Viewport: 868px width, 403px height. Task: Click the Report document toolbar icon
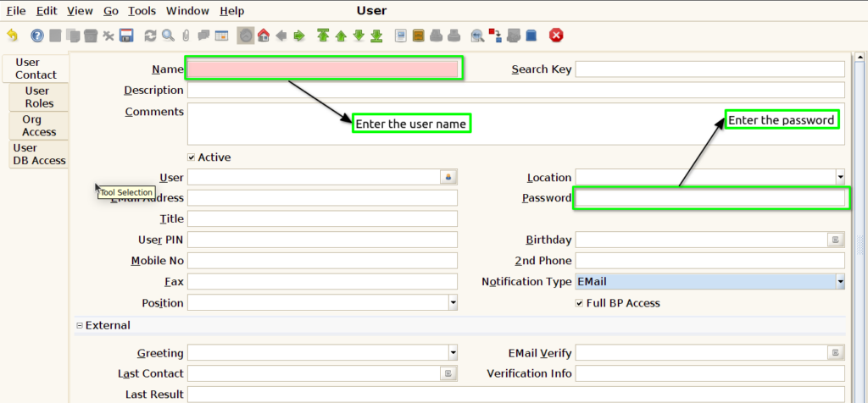click(401, 36)
